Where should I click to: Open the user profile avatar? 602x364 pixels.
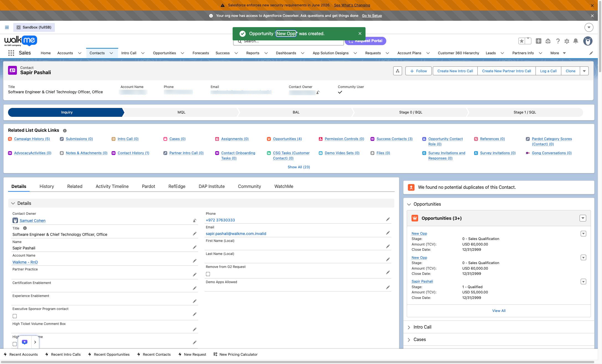pyautogui.click(x=588, y=41)
